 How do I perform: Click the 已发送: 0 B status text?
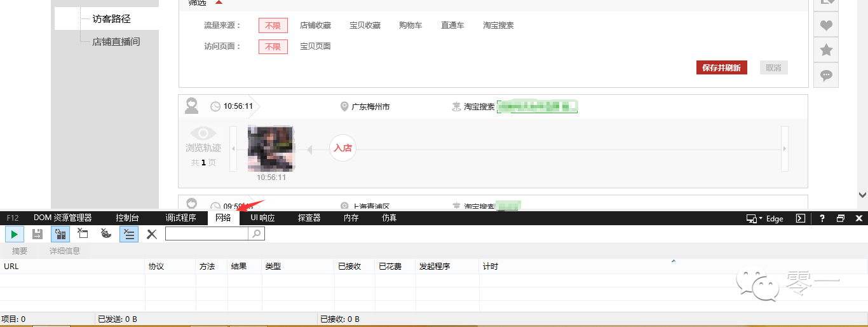[x=118, y=319]
